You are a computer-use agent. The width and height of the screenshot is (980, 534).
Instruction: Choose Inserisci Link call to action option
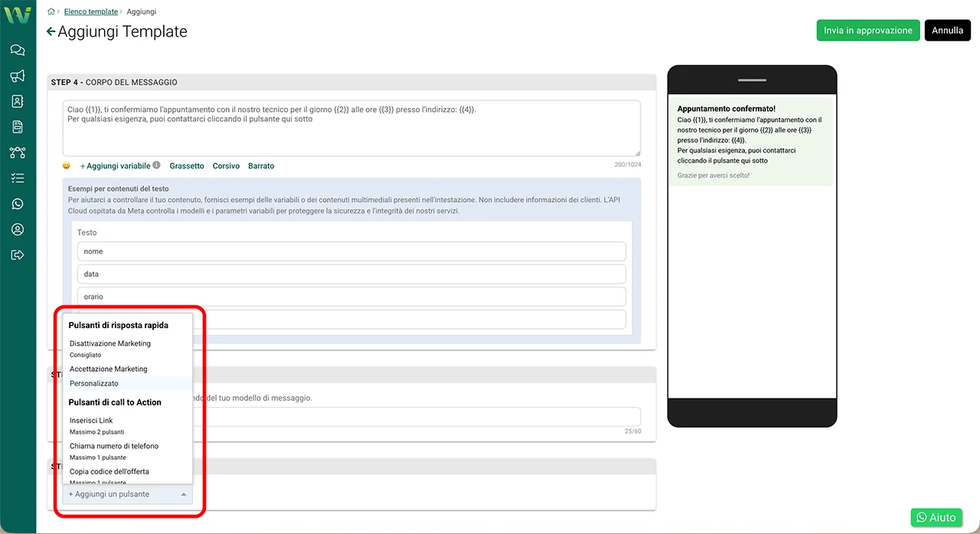coord(91,421)
